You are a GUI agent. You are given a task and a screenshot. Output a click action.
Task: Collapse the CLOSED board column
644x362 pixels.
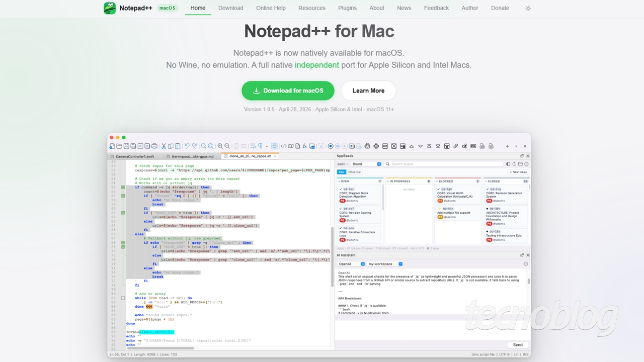[x=486, y=181]
